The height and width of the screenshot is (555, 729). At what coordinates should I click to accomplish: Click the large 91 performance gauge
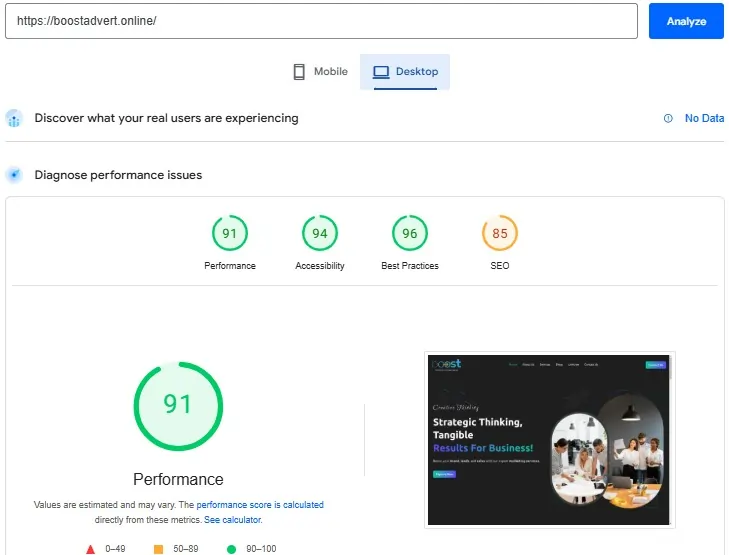pos(178,406)
